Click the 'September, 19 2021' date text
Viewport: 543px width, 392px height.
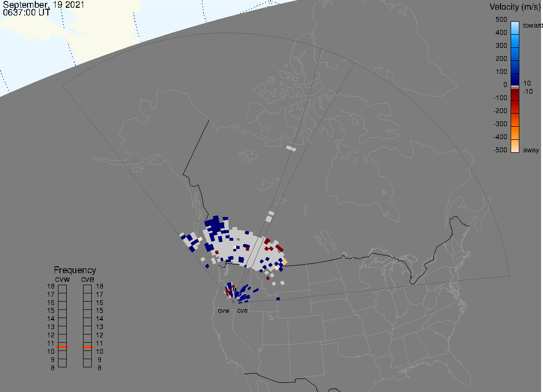[43, 5]
